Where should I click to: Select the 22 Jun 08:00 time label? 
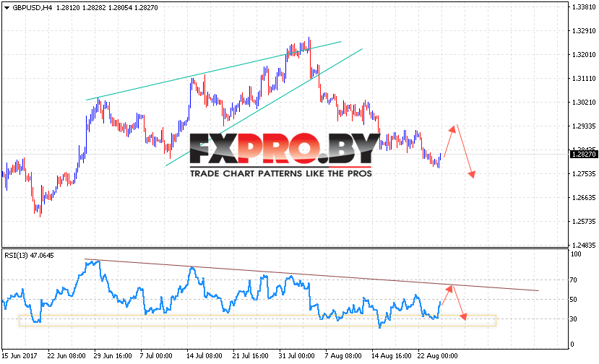pos(66,356)
